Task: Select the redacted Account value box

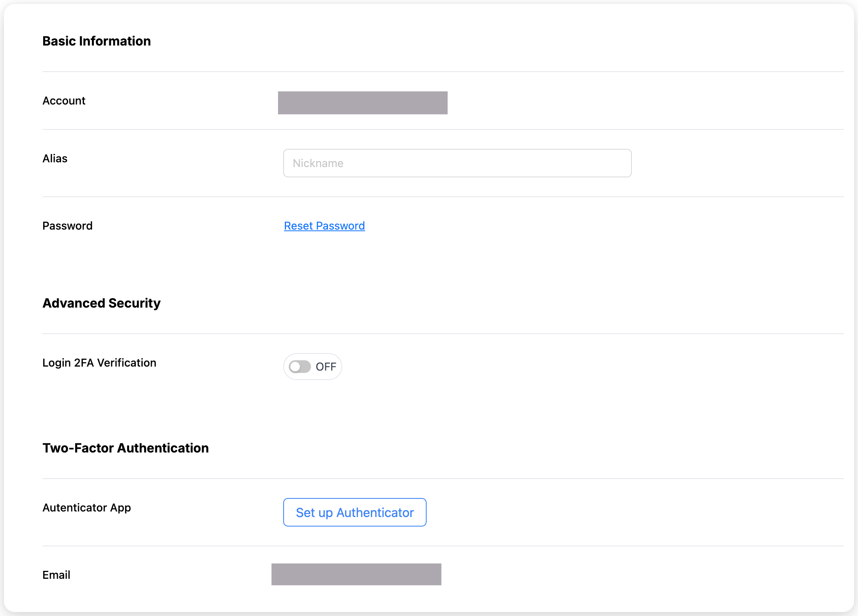Action: tap(362, 103)
